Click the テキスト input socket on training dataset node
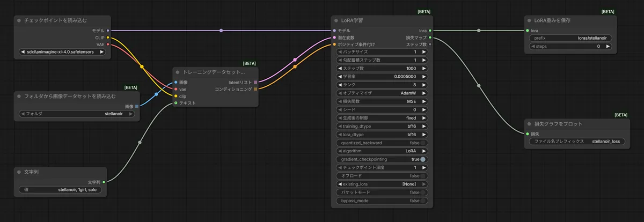 pyautogui.click(x=175, y=103)
